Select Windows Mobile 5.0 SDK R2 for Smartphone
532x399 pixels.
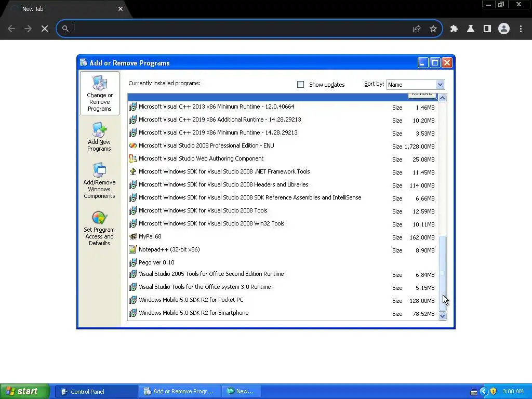coord(283,313)
